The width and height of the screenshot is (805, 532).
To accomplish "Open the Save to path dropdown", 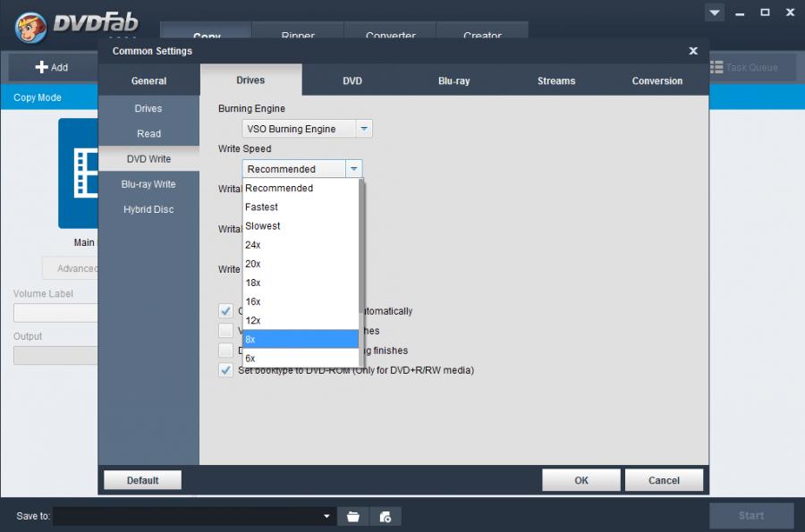I will click(x=326, y=516).
